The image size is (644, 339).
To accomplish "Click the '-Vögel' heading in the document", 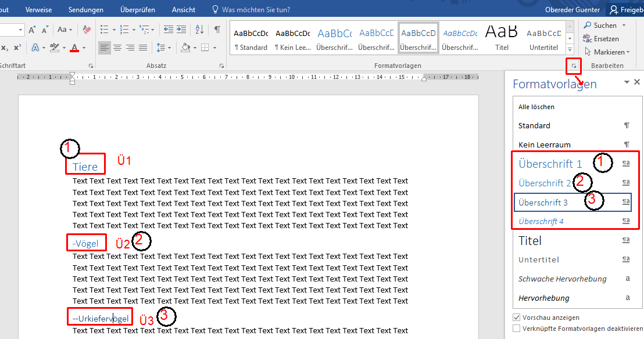I will point(85,243).
